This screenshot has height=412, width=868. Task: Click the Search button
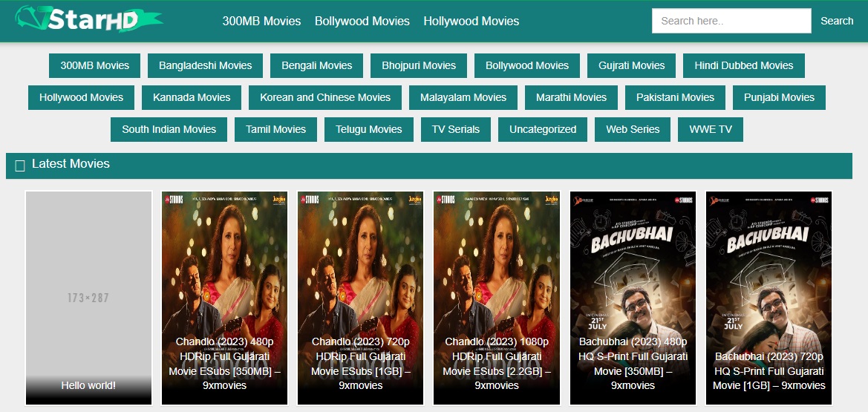(837, 21)
